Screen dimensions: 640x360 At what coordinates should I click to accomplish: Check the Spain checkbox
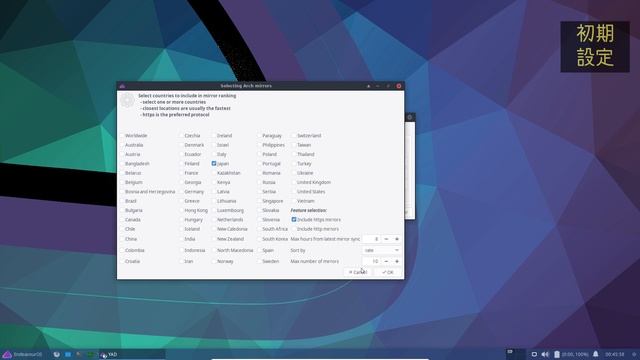click(x=259, y=250)
